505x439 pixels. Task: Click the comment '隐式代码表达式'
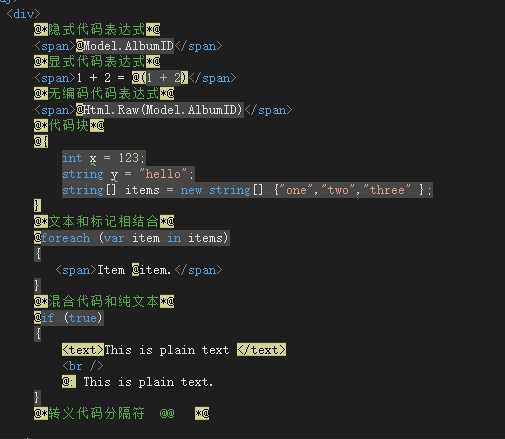coord(97,30)
